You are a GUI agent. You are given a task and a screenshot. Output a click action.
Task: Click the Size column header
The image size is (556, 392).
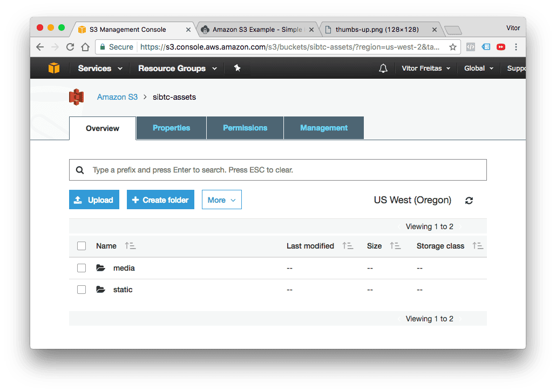pyautogui.click(x=374, y=246)
